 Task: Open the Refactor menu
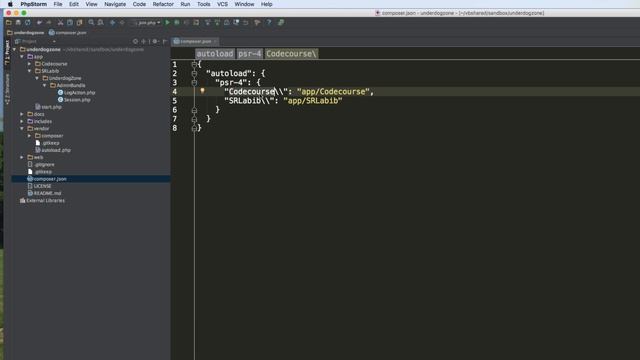(163, 4)
